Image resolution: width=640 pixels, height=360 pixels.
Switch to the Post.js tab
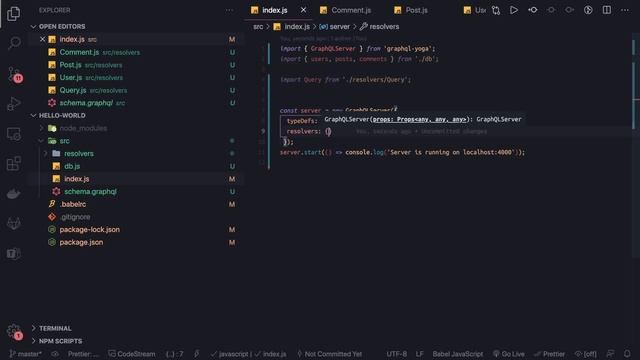411,10
